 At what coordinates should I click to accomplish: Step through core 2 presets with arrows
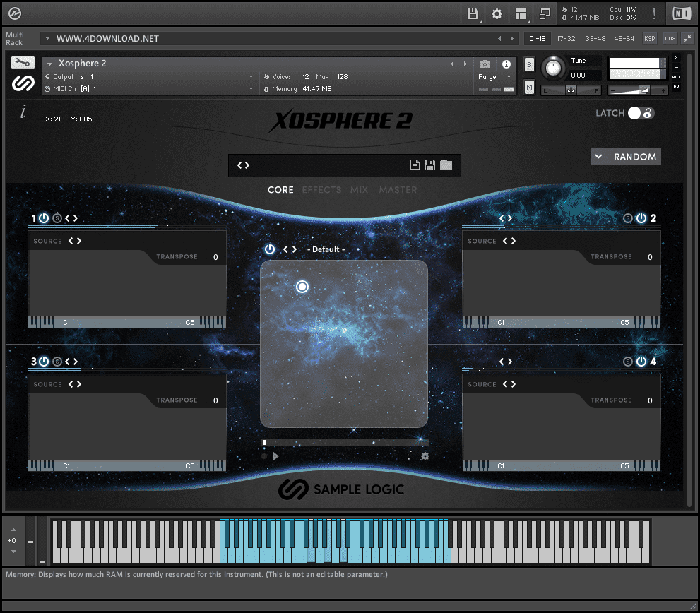pyautogui.click(x=505, y=218)
